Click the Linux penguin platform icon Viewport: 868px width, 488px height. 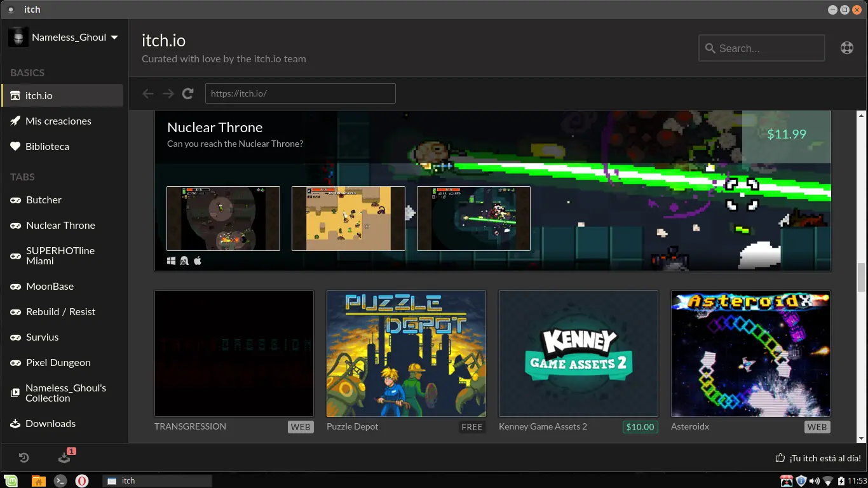(x=184, y=261)
